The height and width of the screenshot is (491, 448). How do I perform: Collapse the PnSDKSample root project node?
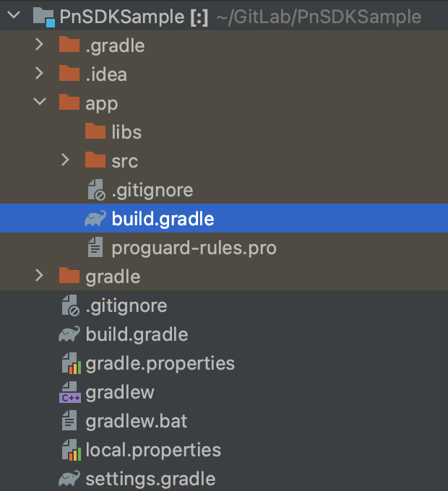pyautogui.click(x=14, y=16)
